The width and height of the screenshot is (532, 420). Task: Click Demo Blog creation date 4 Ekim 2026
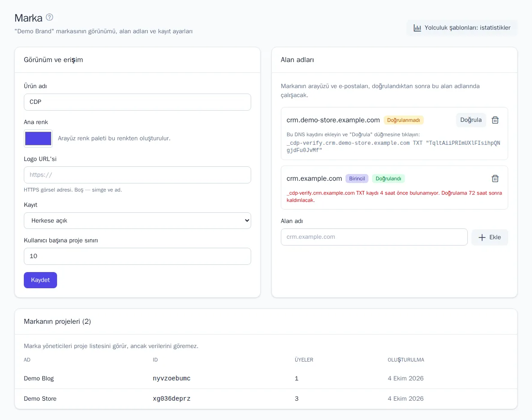pos(405,378)
